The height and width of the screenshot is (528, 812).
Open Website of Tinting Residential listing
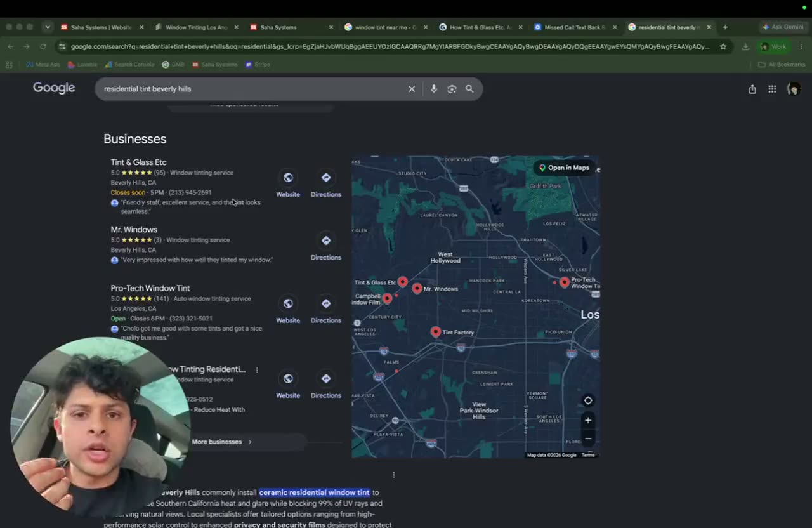(288, 378)
